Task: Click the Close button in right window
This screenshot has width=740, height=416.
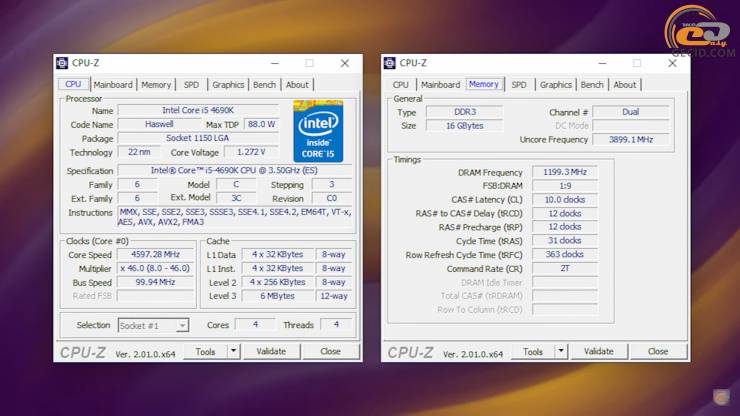Action: pos(658,351)
